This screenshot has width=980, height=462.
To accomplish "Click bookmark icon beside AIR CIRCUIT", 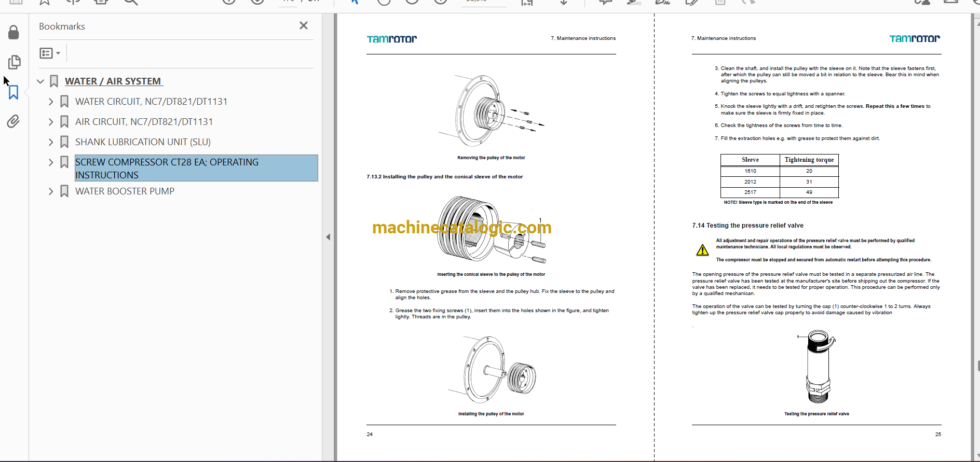I will [64, 122].
